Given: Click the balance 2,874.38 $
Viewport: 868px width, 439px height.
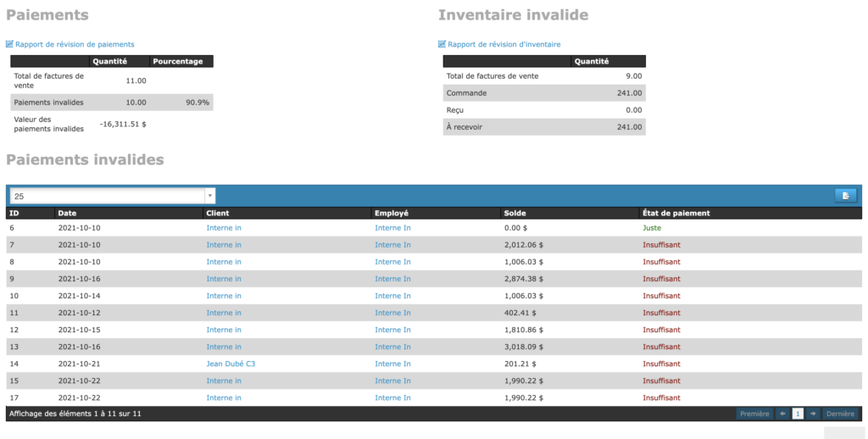Looking at the screenshot, I should [524, 279].
